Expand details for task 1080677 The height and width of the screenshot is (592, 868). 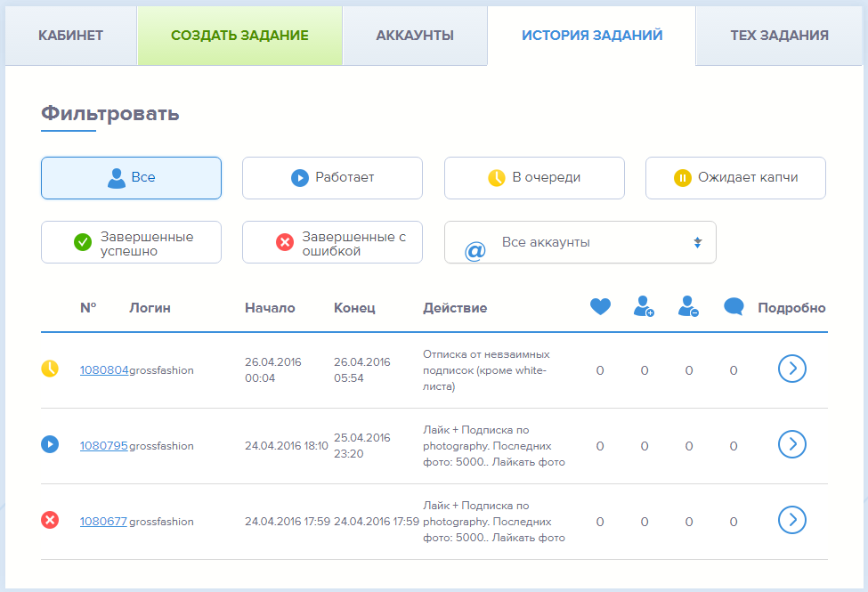pyautogui.click(x=791, y=520)
